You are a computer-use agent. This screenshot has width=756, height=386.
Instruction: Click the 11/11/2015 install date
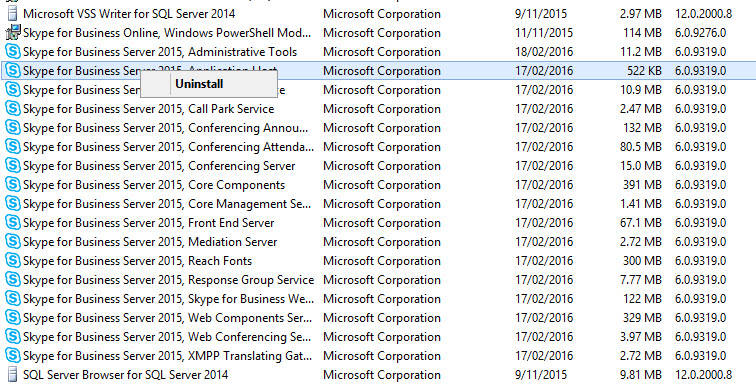point(544,33)
